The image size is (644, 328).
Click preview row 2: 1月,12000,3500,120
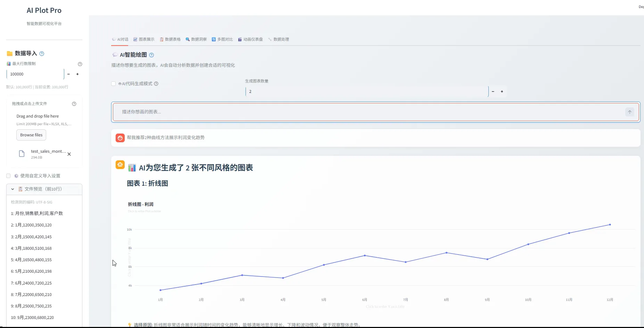tap(31, 225)
